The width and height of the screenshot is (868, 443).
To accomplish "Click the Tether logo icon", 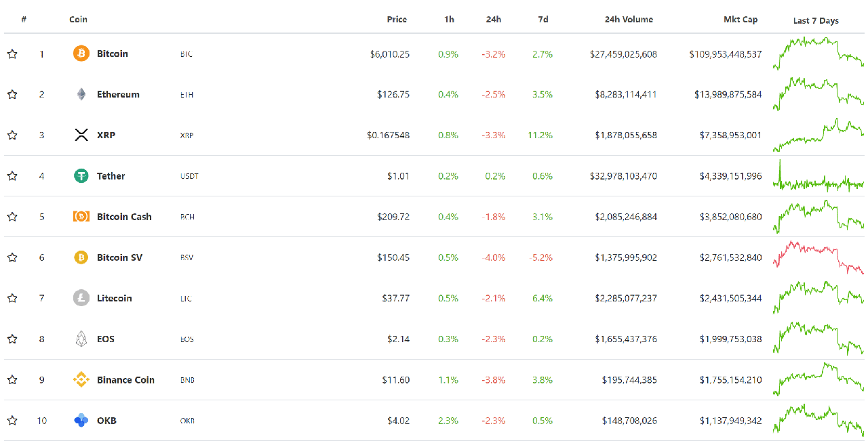I will point(81,176).
